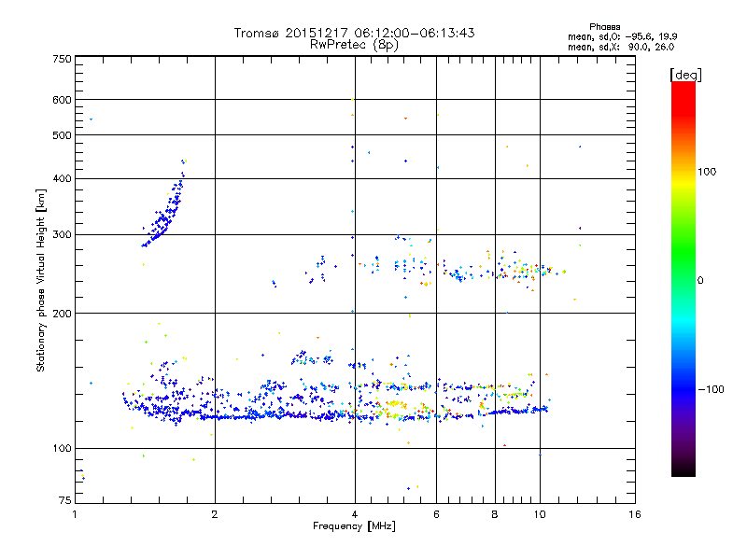747x560 pixels.
Task: Click the colorbar tick label '-100'
Action: click(711, 389)
